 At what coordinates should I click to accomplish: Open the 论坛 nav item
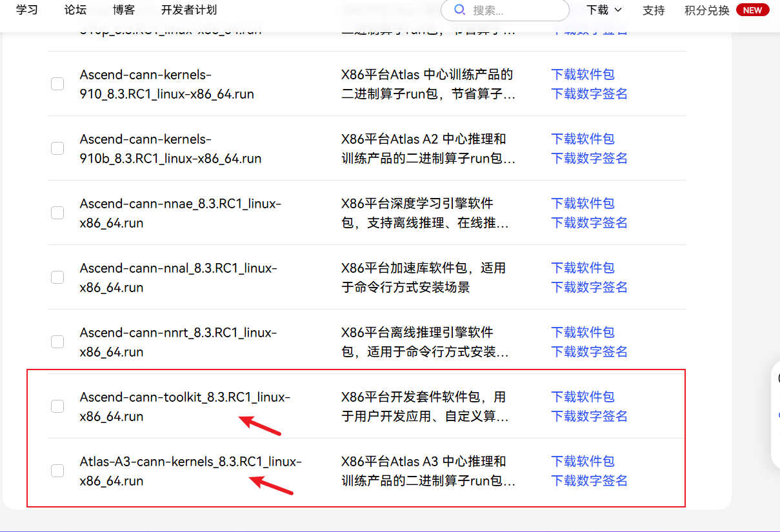(75, 10)
